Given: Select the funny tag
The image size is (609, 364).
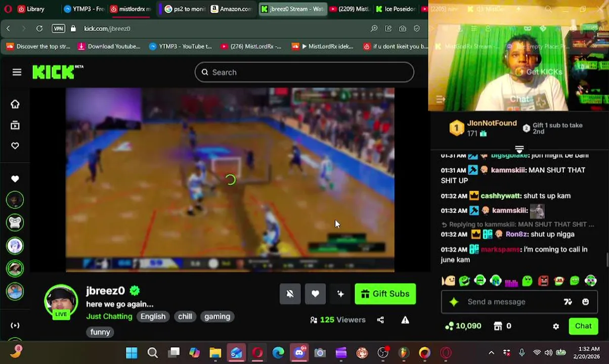Looking at the screenshot, I should 100,332.
